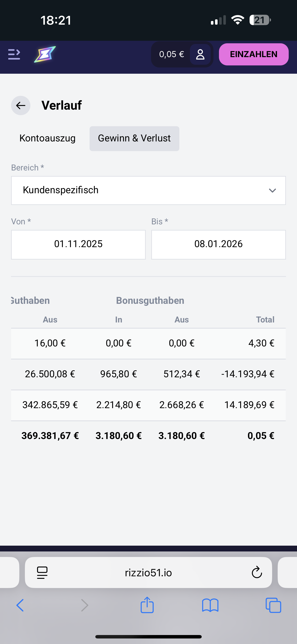Edit the Von date 01.11.2025
Image resolution: width=297 pixels, height=644 pixels.
78,244
